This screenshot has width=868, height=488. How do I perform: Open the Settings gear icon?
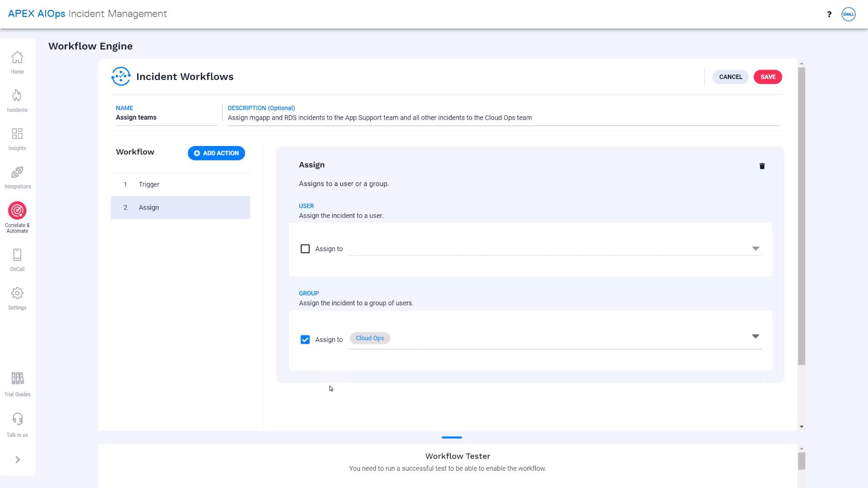17,293
